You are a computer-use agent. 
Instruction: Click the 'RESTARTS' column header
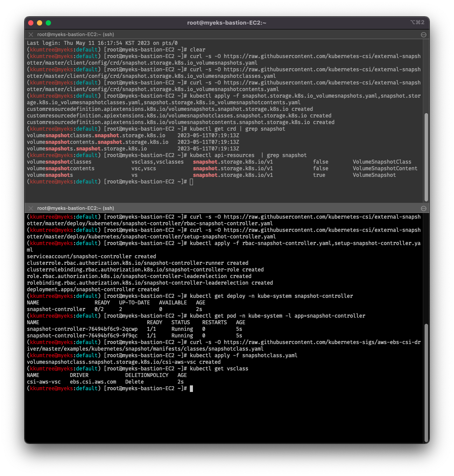(214, 322)
